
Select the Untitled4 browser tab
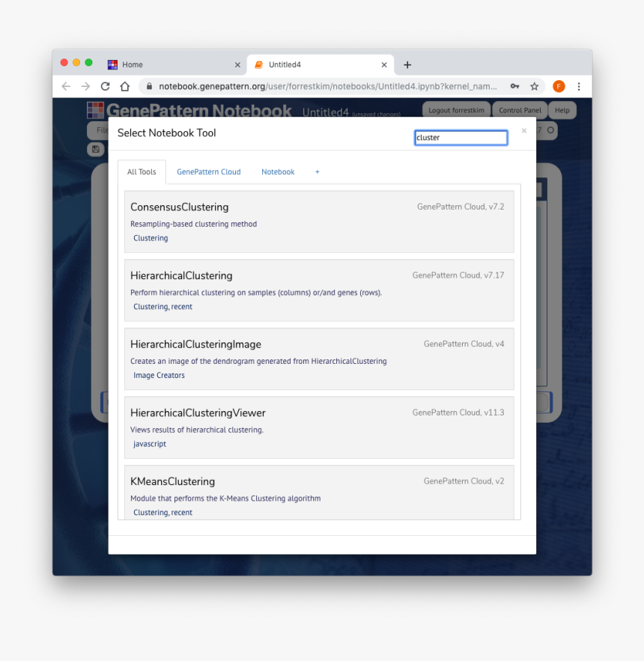point(321,65)
